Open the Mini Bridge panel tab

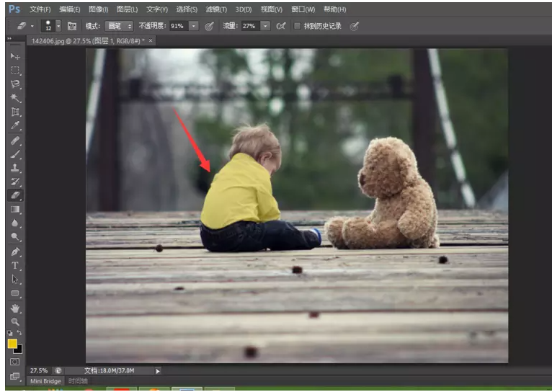[46, 380]
